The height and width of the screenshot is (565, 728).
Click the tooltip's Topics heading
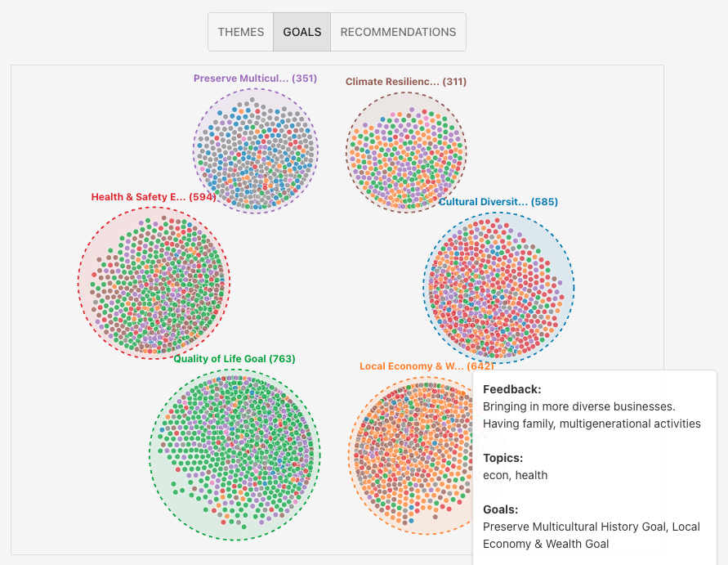502,458
